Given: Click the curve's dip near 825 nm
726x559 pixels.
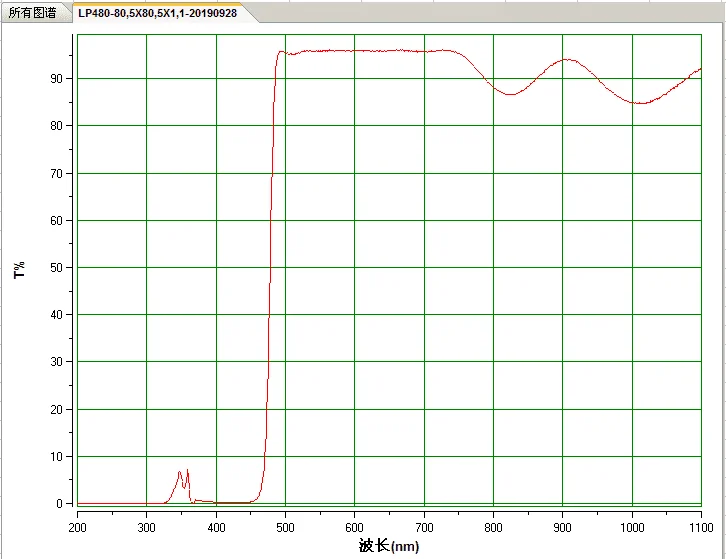Looking at the screenshot, I should click(511, 94).
